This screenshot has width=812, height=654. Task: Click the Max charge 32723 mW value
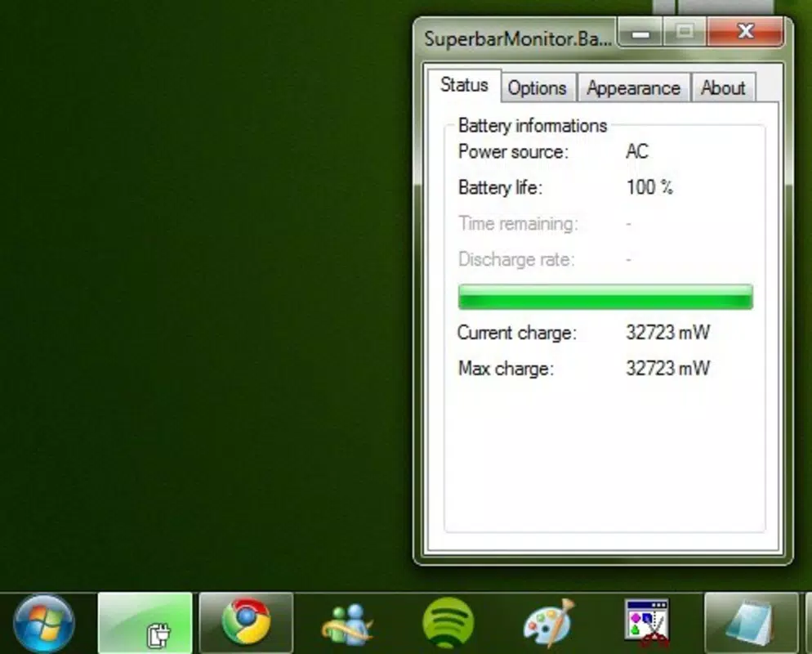(x=668, y=369)
